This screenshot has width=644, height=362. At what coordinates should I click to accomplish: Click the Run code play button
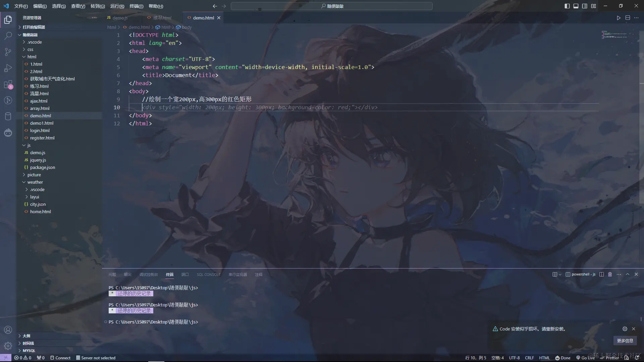[x=619, y=18]
